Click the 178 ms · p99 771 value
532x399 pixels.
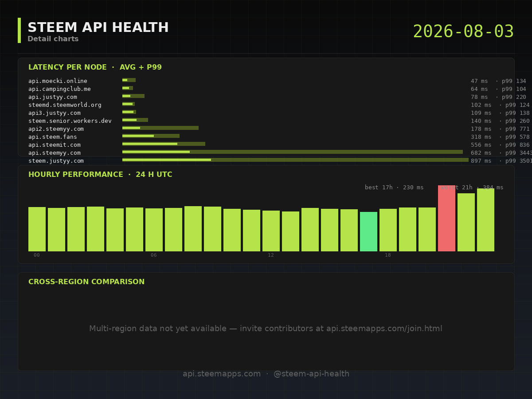[x=500, y=129]
